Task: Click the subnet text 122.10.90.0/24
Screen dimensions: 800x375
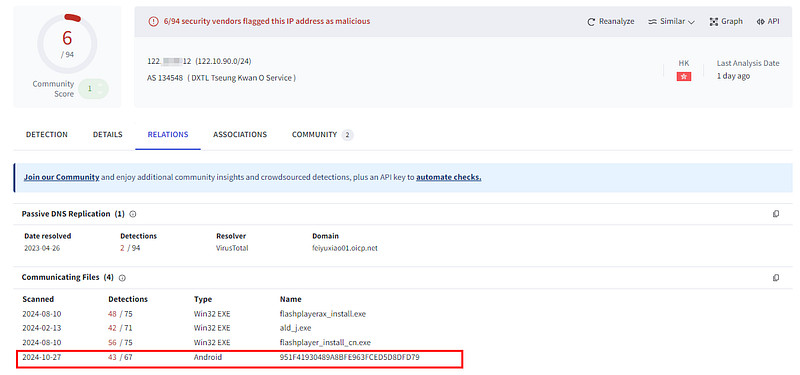Action: pyautogui.click(x=223, y=61)
